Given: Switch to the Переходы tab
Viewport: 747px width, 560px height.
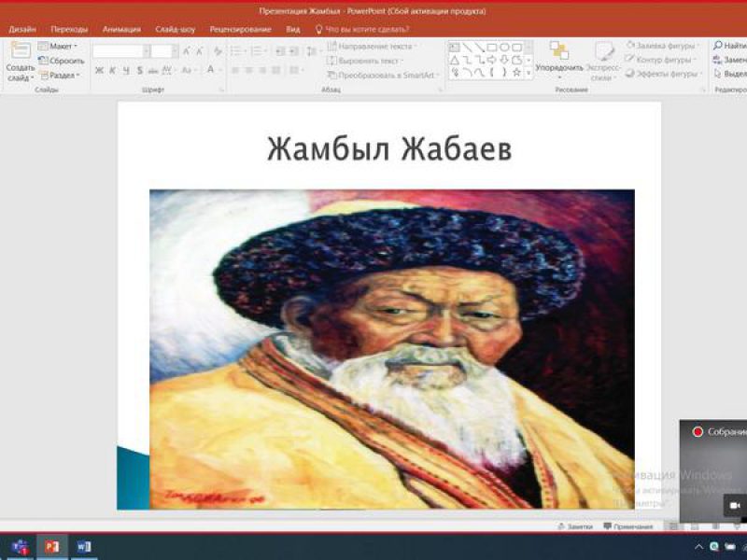Looking at the screenshot, I should coord(69,30).
